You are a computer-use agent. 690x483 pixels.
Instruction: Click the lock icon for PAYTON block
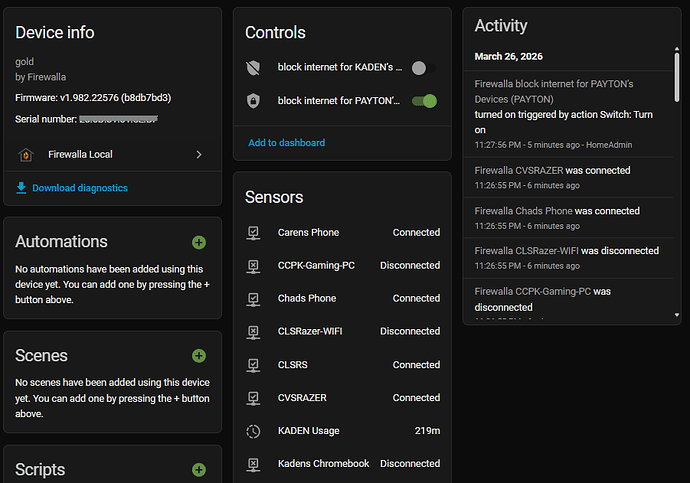coord(253,101)
